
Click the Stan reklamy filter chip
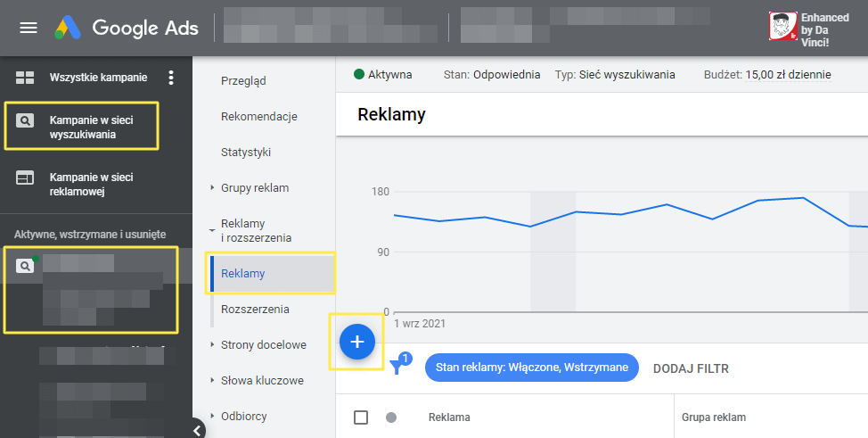tap(532, 368)
